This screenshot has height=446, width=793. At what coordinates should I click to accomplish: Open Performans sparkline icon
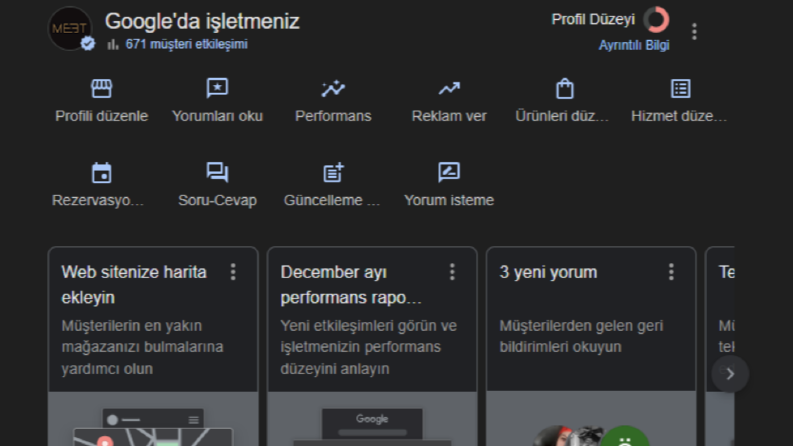point(333,88)
